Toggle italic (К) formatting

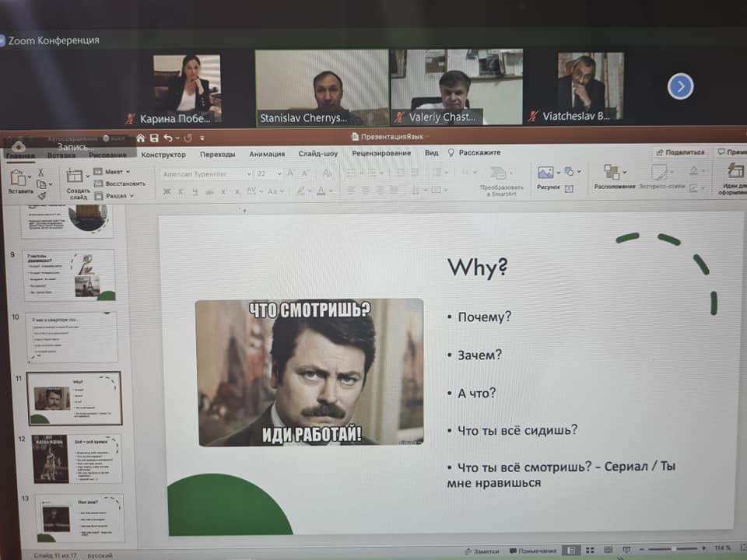(181, 192)
